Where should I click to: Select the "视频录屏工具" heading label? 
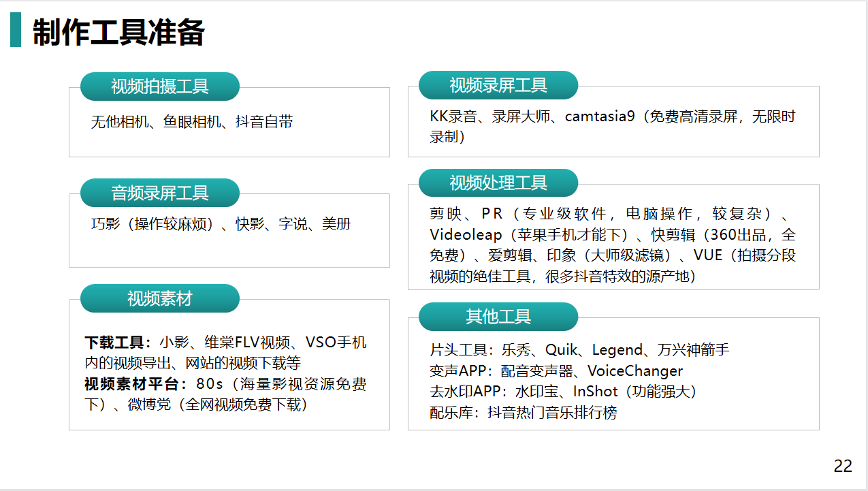[498, 85]
